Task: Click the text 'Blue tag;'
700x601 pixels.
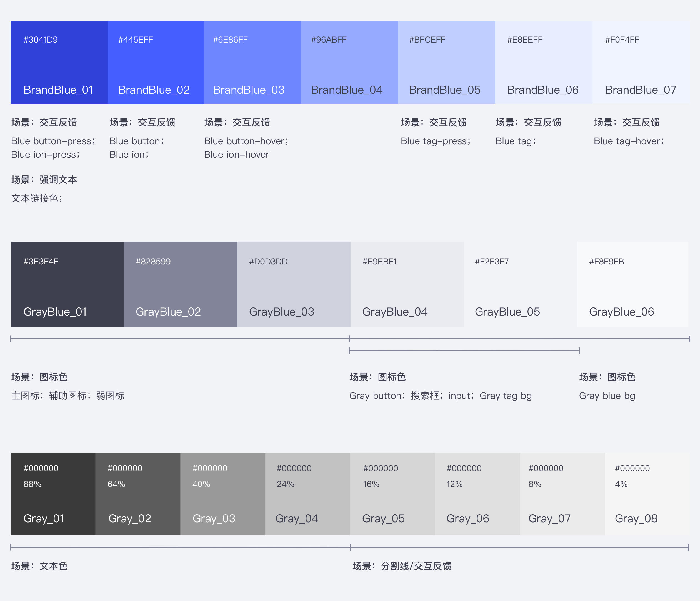Action: point(516,141)
